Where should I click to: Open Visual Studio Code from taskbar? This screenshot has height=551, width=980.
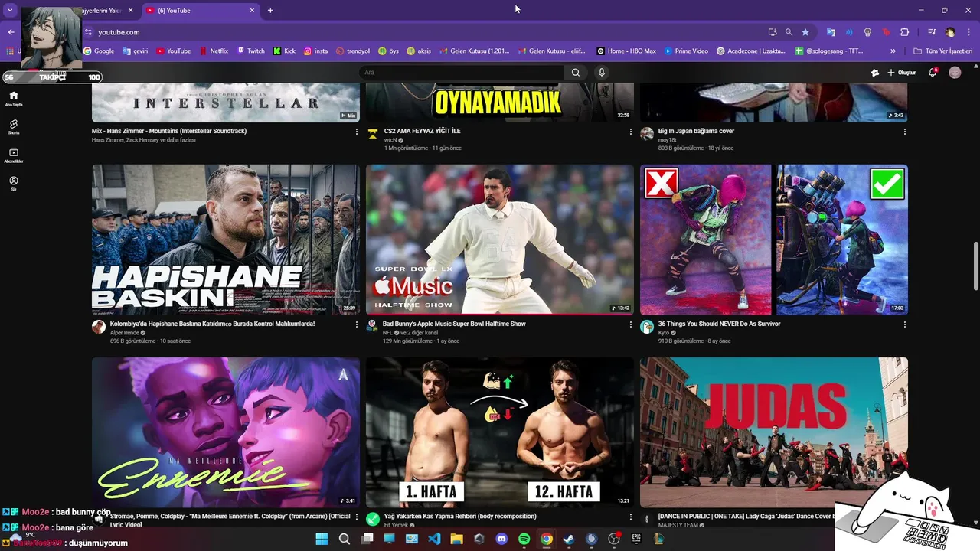click(434, 539)
